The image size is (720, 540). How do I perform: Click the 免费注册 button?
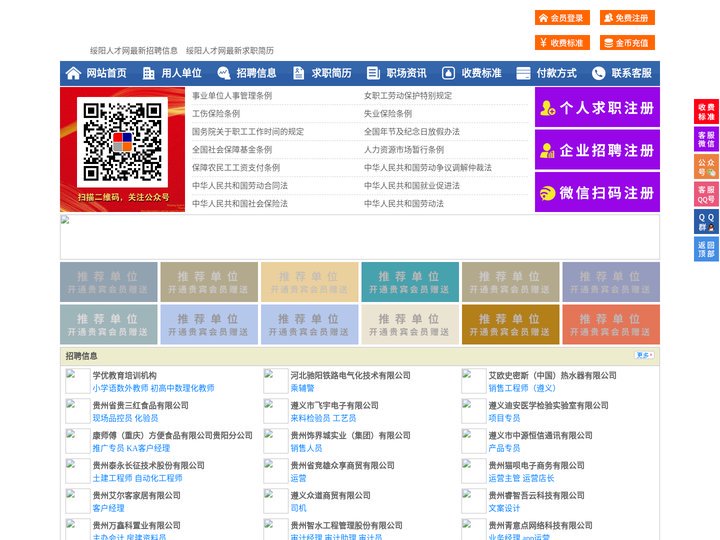[627, 18]
